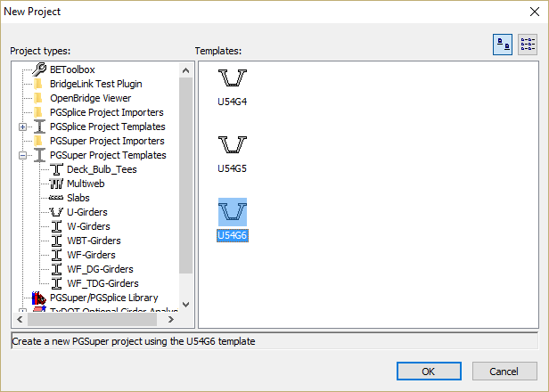This screenshot has height=392, width=549.
Task: Select the BEToolbox project type
Action: pyautogui.click(x=71, y=69)
